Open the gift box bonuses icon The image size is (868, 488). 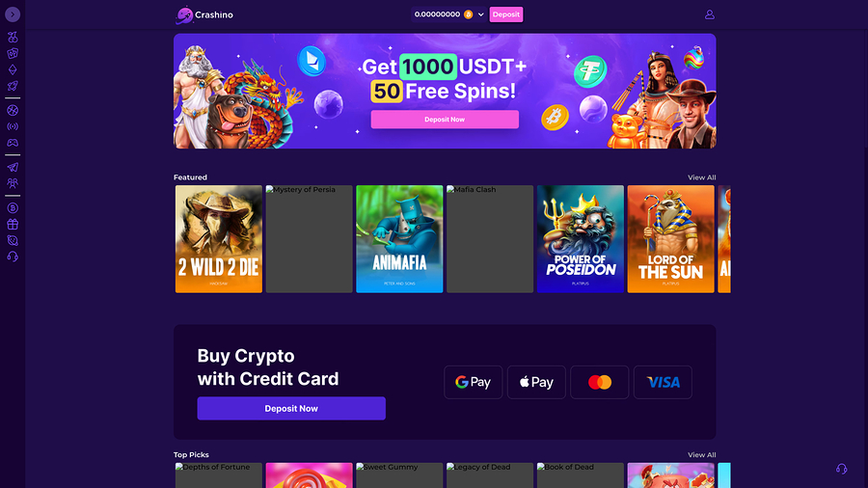pos(13,224)
